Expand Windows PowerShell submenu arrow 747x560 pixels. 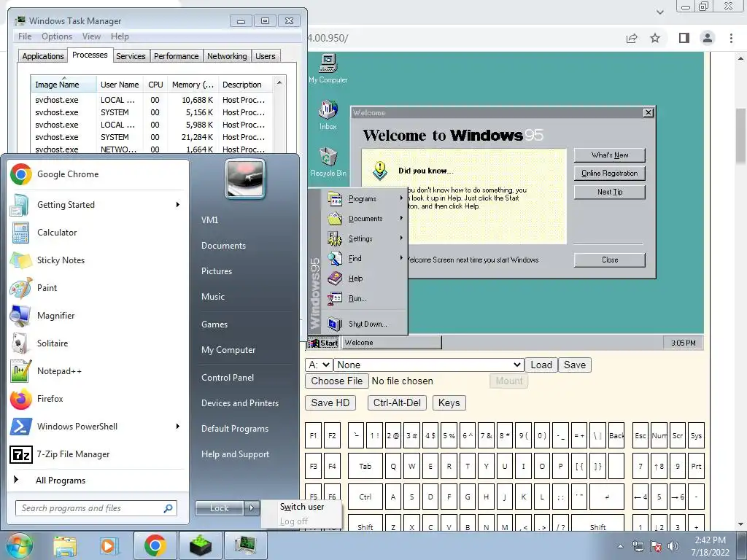pyautogui.click(x=178, y=426)
